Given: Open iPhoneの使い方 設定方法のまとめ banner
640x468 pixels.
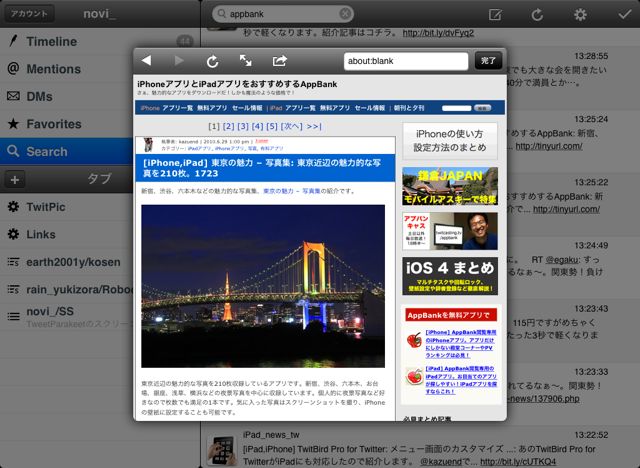Looking at the screenshot, I should click(450, 141).
